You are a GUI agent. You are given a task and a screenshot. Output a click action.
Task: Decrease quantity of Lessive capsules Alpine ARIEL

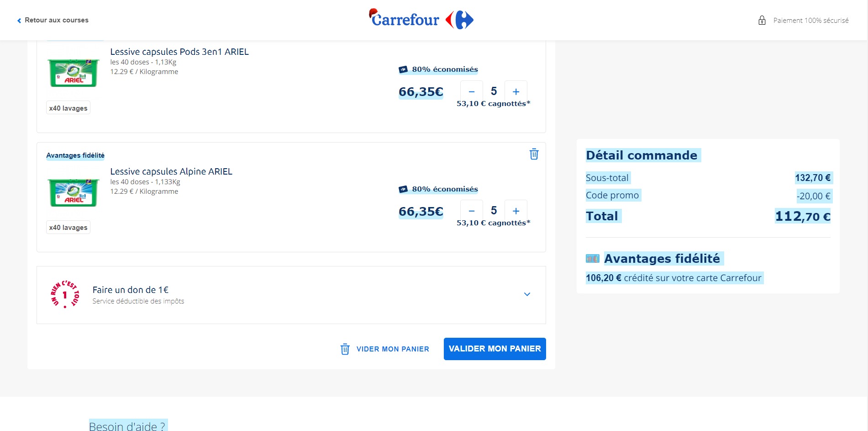pyautogui.click(x=472, y=211)
